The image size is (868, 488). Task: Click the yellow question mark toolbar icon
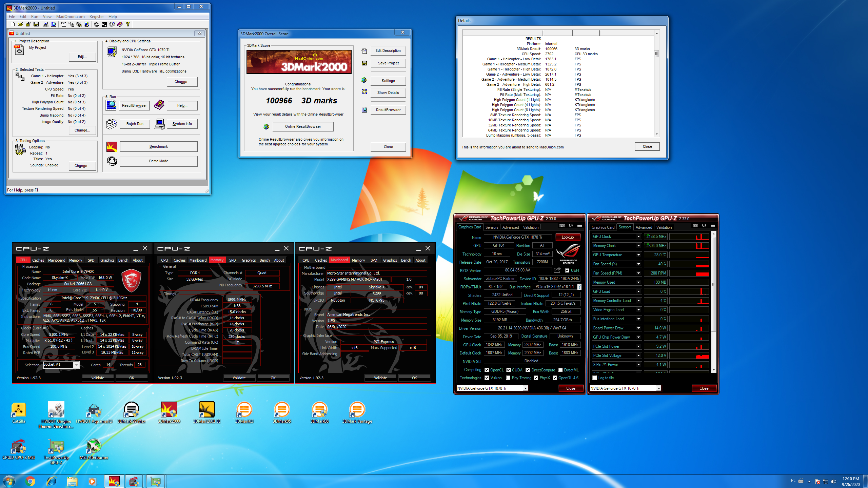(x=128, y=24)
